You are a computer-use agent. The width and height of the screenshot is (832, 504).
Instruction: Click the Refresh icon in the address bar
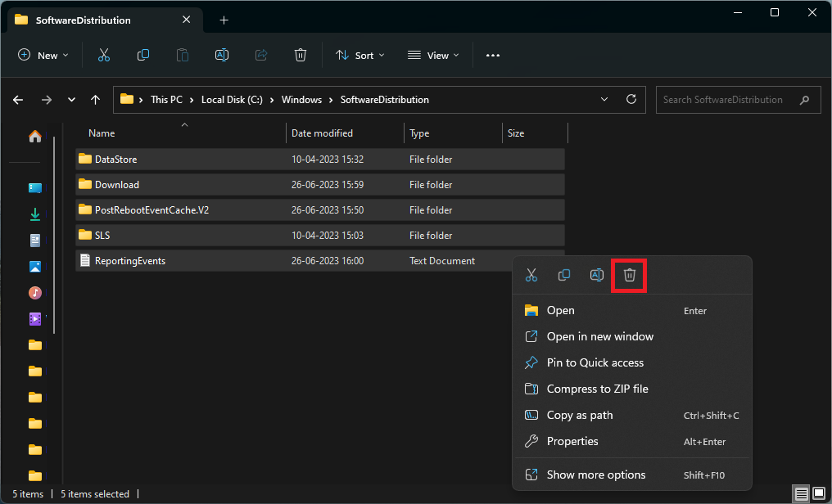click(631, 99)
